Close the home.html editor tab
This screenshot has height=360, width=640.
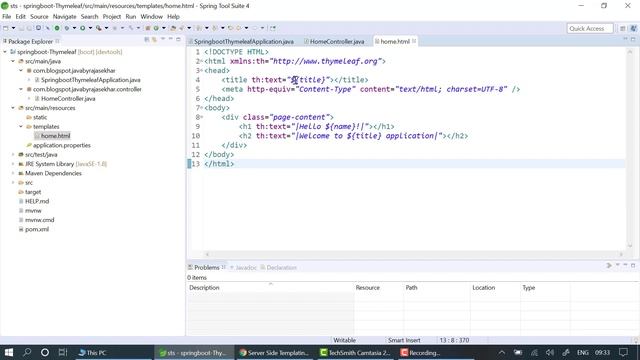pyautogui.click(x=414, y=41)
